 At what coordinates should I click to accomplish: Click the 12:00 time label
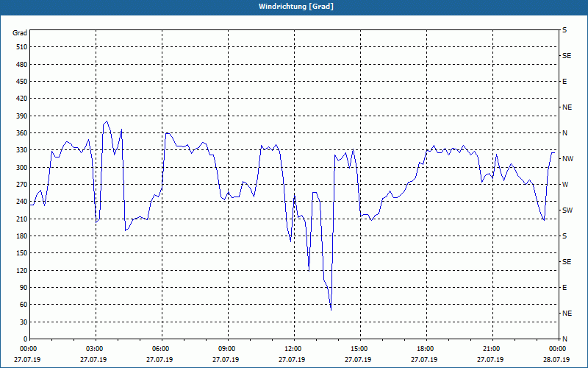[293, 349]
